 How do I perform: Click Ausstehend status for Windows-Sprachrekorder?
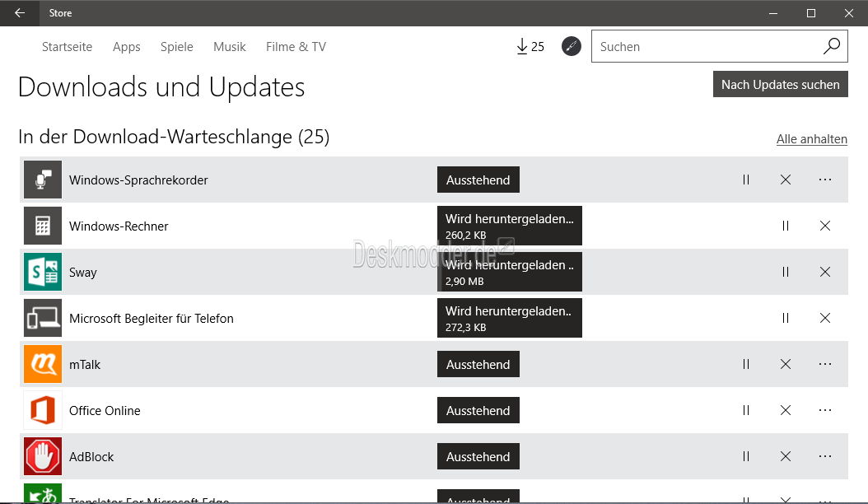pos(478,180)
